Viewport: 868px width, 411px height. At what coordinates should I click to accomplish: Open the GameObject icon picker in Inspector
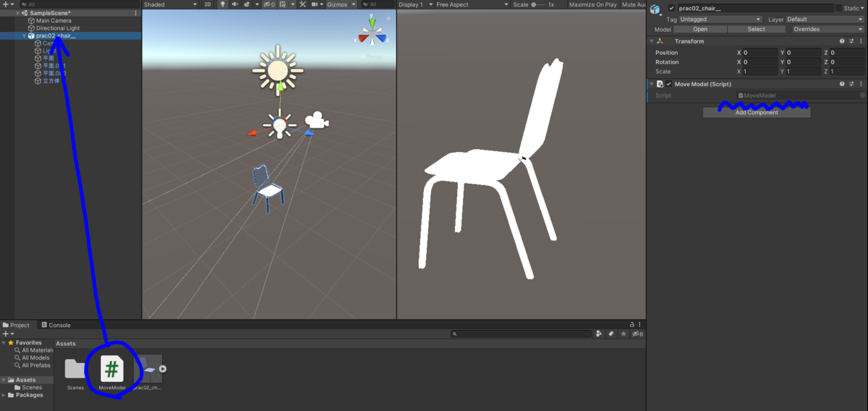pyautogui.click(x=655, y=10)
